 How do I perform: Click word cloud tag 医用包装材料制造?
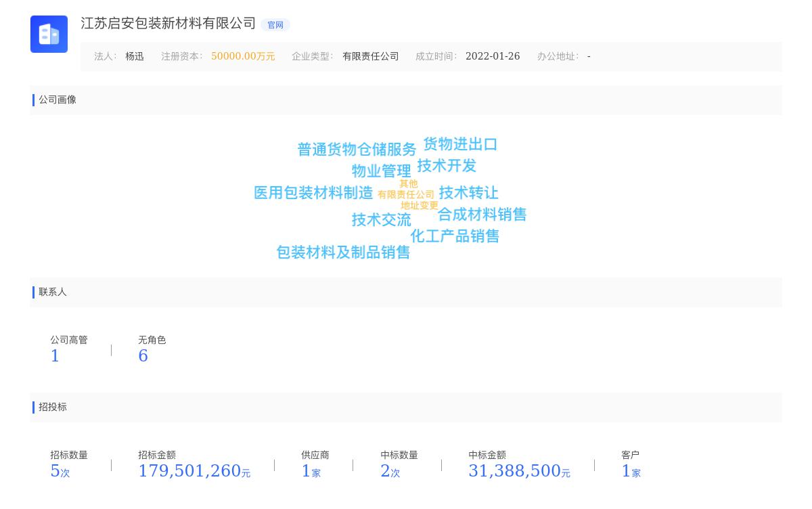pyautogui.click(x=313, y=193)
